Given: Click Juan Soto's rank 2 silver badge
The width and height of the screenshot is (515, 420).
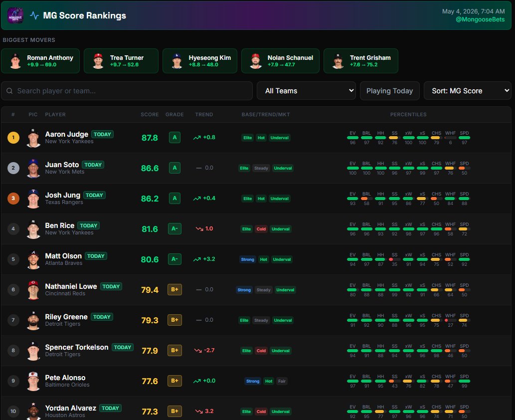Looking at the screenshot, I should (x=13, y=168).
